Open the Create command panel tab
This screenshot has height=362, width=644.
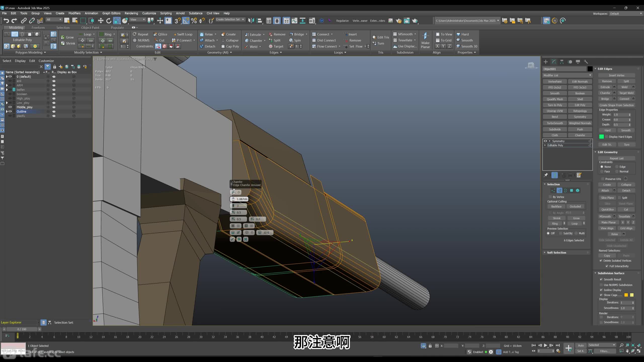tap(546, 62)
